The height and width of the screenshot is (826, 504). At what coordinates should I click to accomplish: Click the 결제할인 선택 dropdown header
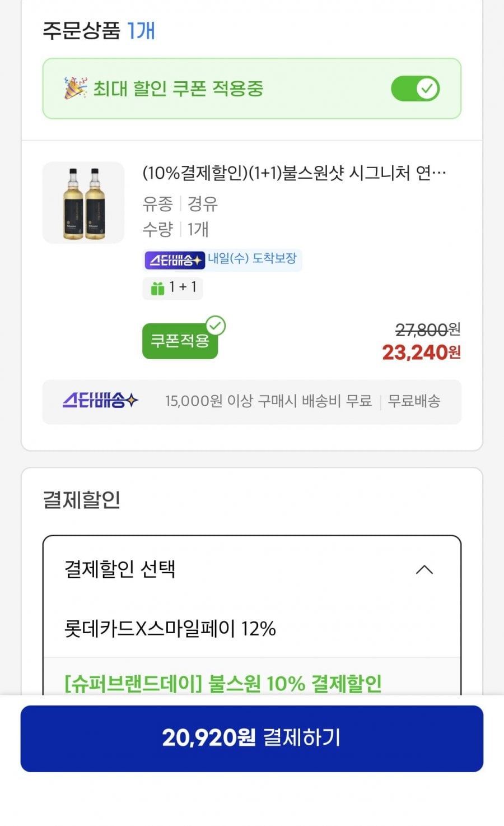pos(120,569)
